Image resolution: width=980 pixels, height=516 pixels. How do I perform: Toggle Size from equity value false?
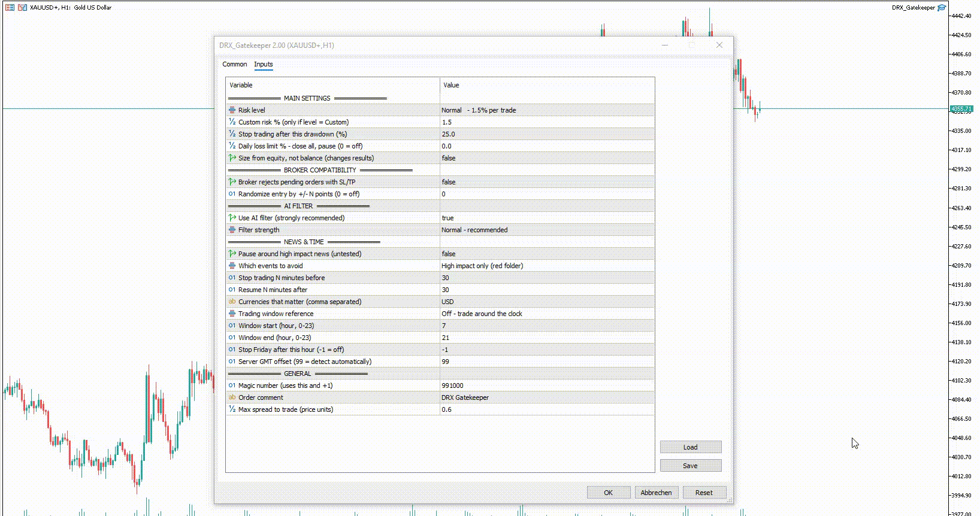tap(547, 158)
